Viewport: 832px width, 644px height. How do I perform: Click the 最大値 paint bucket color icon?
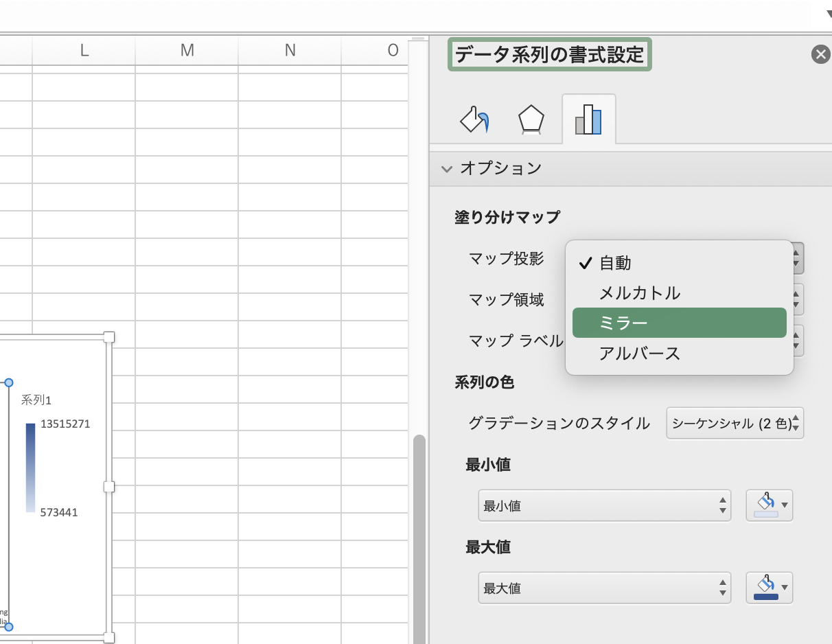763,588
